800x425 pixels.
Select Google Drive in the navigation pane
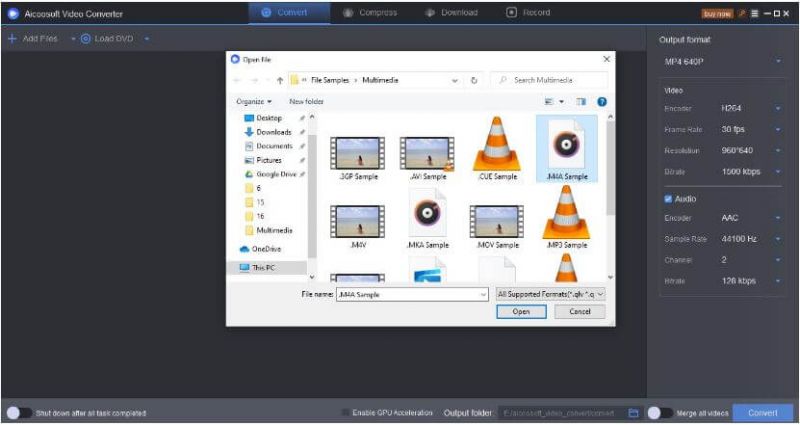click(x=276, y=174)
